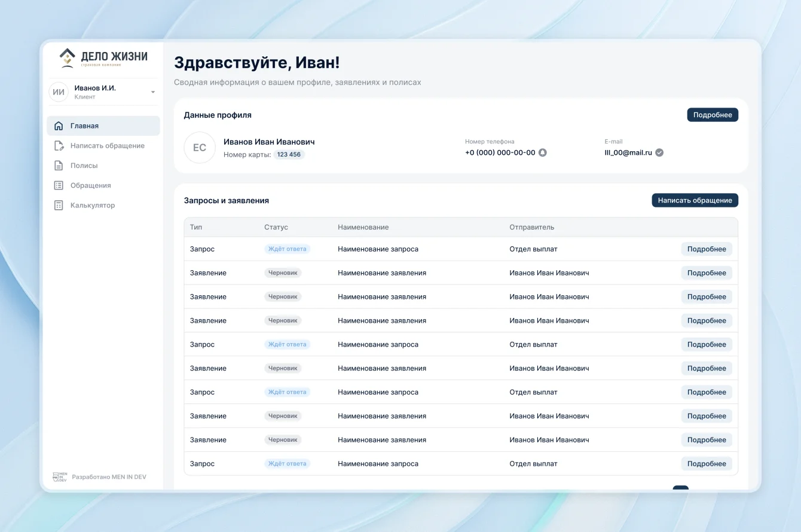
Task: Click Отдел выплат in the last table row
Action: [x=533, y=464]
